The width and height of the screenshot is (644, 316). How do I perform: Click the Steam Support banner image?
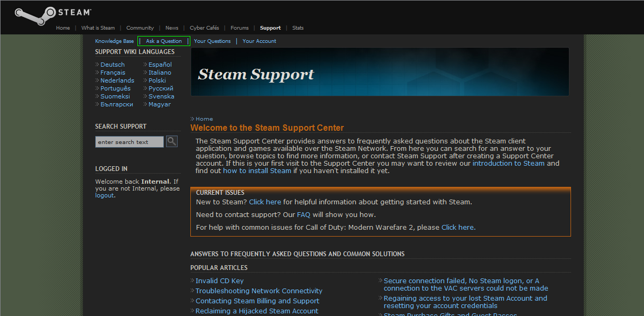click(380, 72)
